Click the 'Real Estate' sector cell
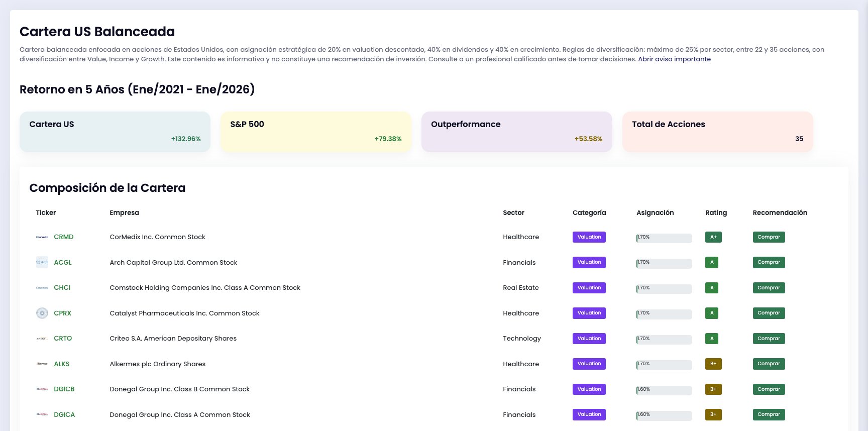 [521, 288]
